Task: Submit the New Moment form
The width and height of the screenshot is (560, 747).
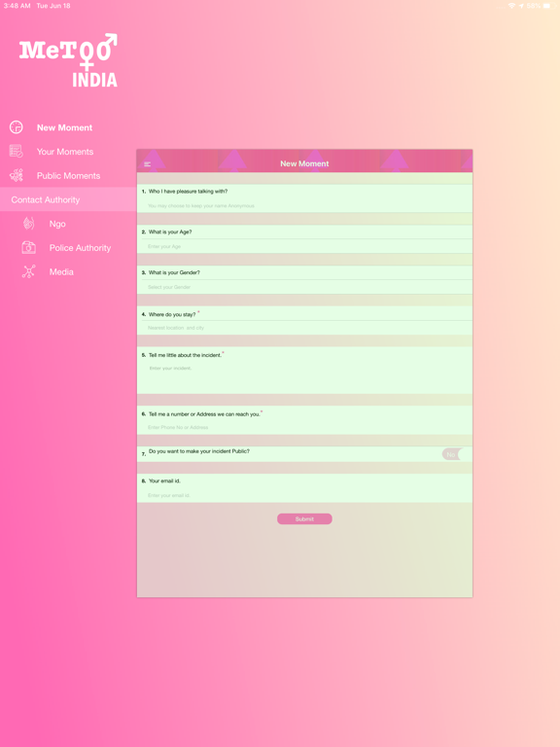Action: click(x=304, y=518)
